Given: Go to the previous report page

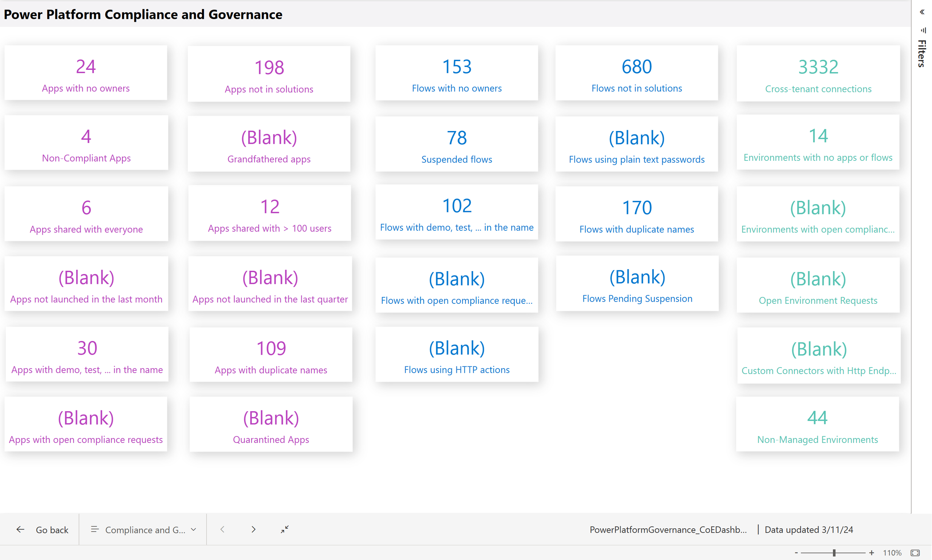Looking at the screenshot, I should point(222,529).
